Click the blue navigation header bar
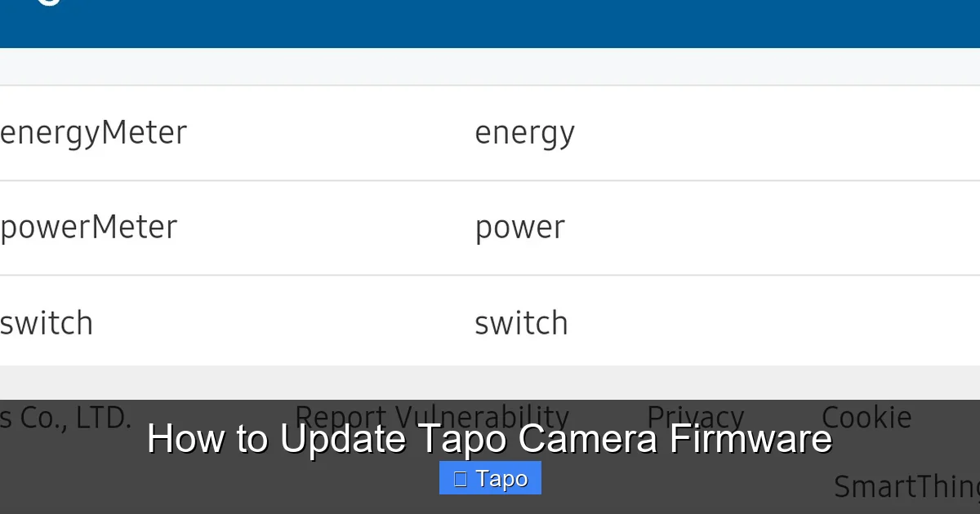This screenshot has height=514, width=980. click(490, 24)
